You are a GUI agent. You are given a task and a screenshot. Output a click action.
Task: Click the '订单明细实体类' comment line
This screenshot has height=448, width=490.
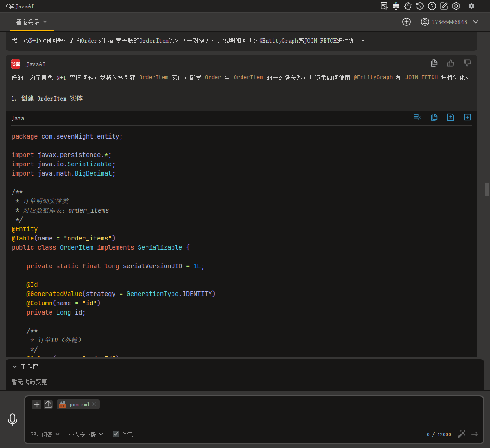click(42, 201)
